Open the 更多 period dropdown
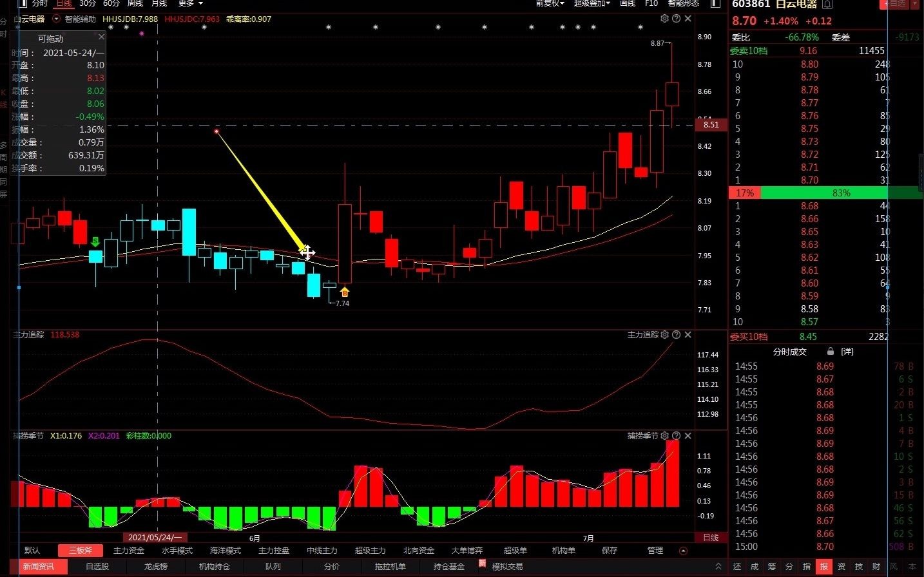The width and height of the screenshot is (924, 577). tap(190, 3)
